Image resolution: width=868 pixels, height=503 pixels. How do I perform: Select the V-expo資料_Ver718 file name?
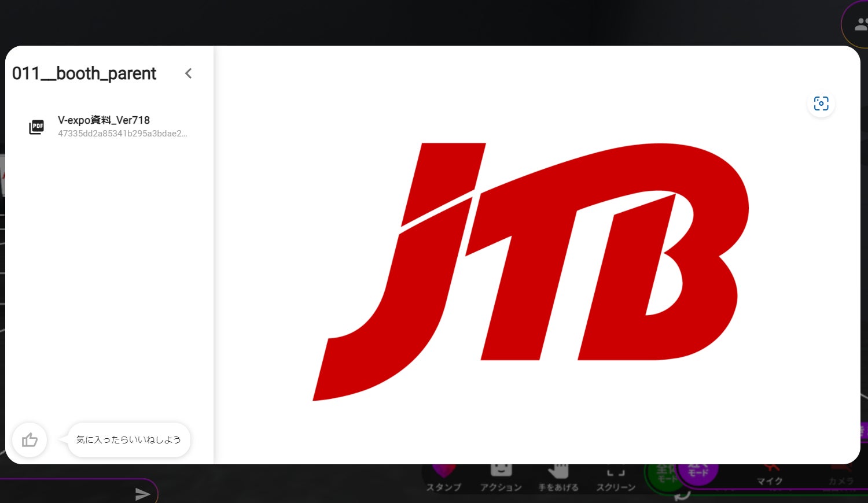(x=104, y=120)
